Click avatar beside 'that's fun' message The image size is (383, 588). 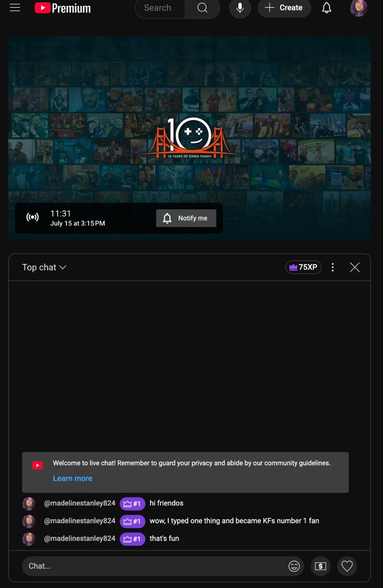coord(29,539)
